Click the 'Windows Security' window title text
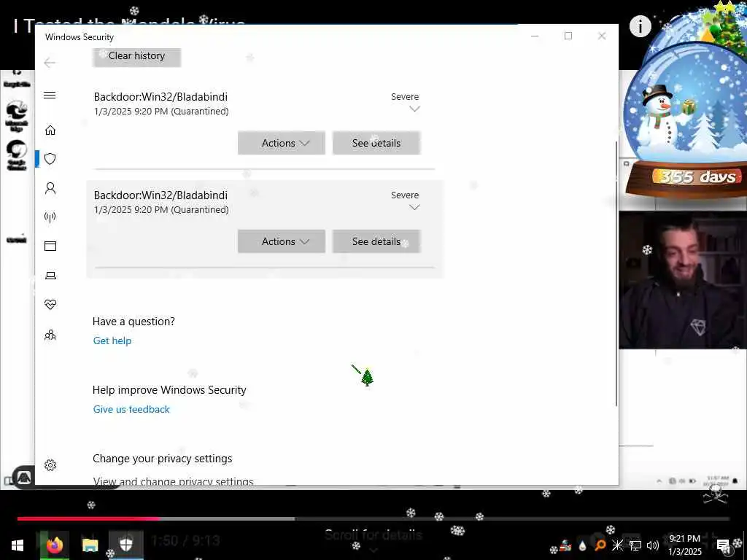This screenshot has height=560, width=747. [80, 37]
